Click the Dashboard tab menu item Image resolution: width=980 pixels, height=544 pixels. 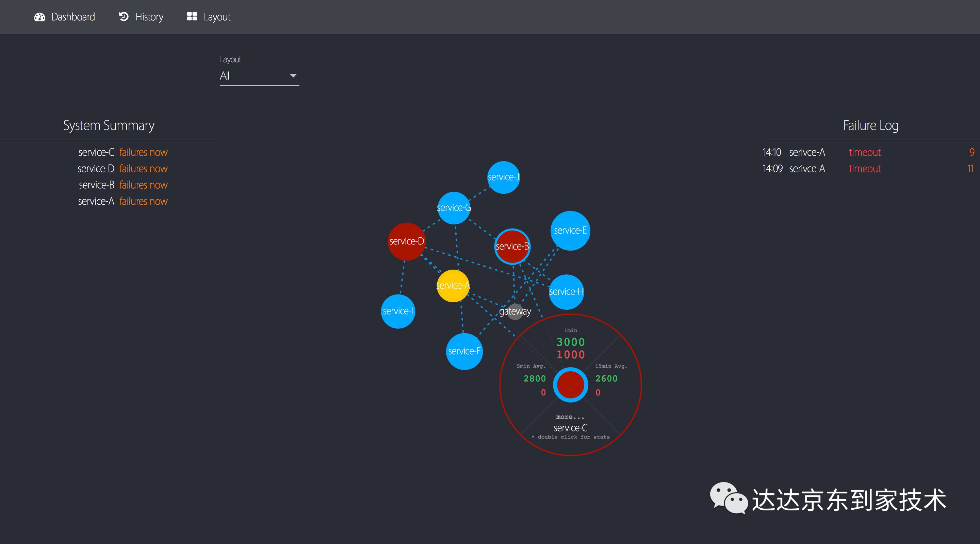[x=65, y=17]
